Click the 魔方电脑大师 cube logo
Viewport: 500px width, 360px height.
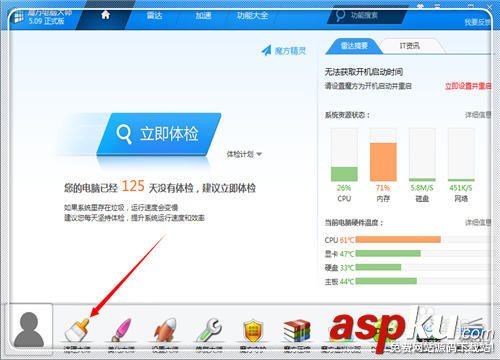pos(17,17)
